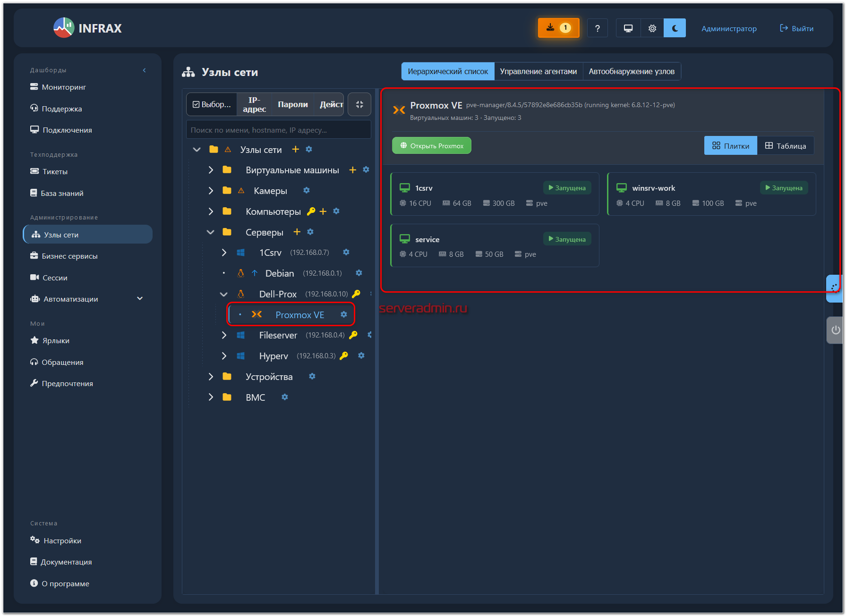Click the Открыть Proxmox button
The image size is (846, 616).
point(431,146)
